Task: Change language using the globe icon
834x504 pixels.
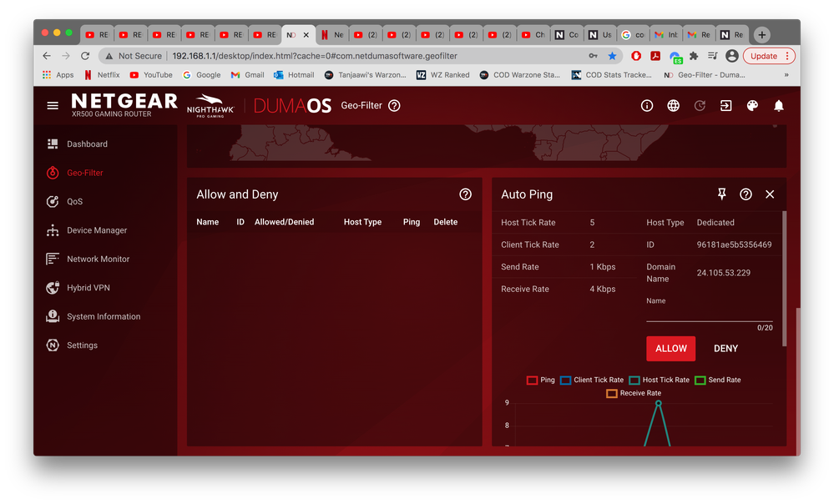Action: coord(673,105)
